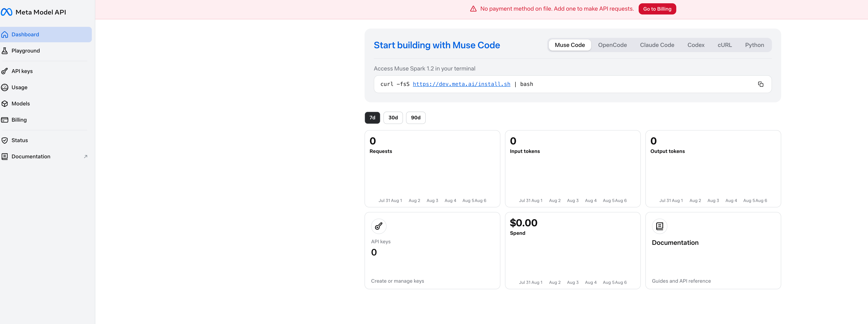The image size is (868, 324).
Task: Open Documentation from the sidebar
Action: pos(46,156)
